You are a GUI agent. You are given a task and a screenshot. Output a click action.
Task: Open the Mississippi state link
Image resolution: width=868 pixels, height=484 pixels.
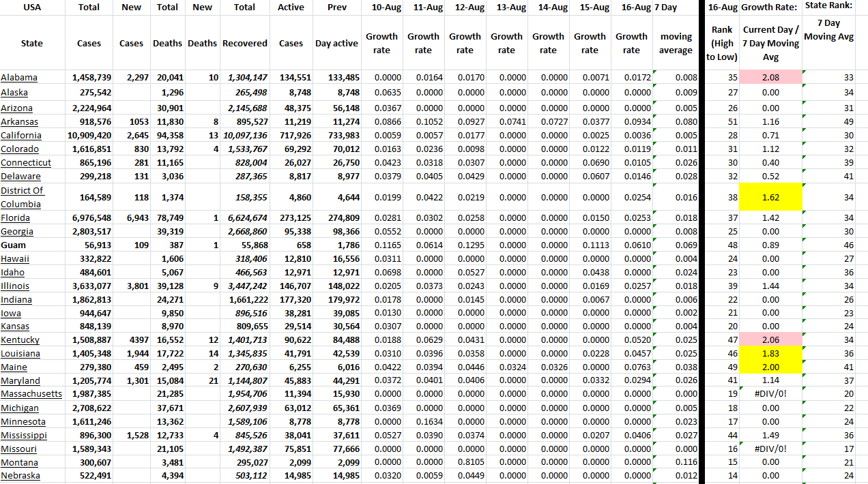click(x=24, y=435)
